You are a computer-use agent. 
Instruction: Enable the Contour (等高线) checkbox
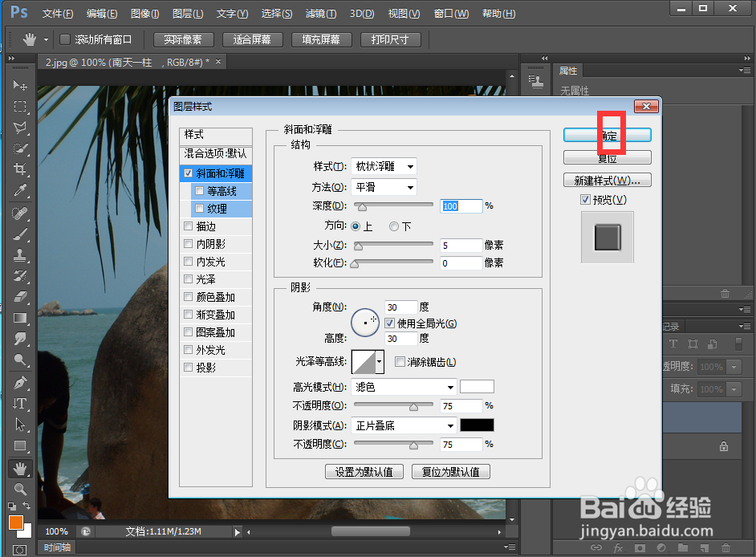click(x=199, y=190)
